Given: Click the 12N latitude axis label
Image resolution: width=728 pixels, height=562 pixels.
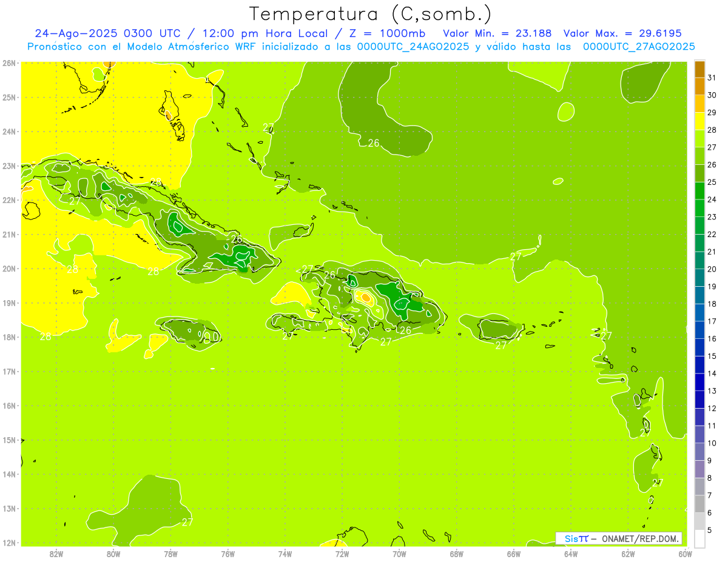Looking at the screenshot, I should coord(9,543).
